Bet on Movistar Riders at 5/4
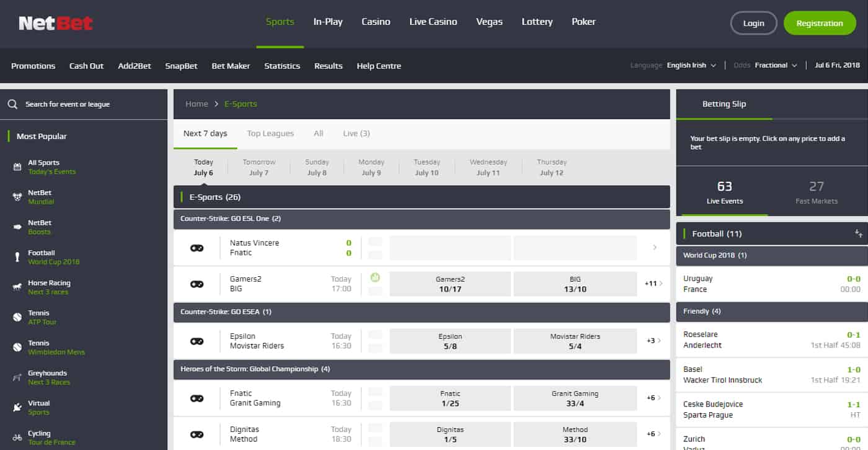The width and height of the screenshot is (868, 450). (575, 341)
